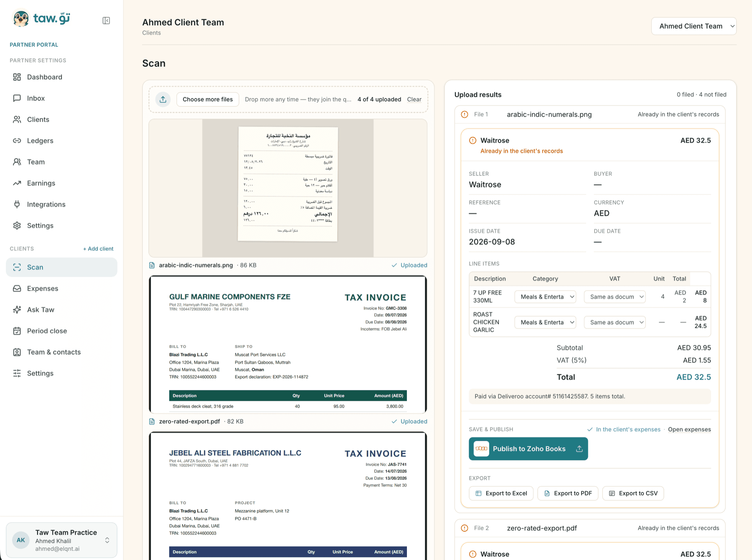Click share icon on Publish to Zoho Books
Viewport: 752px width, 560px height.
coord(579,449)
